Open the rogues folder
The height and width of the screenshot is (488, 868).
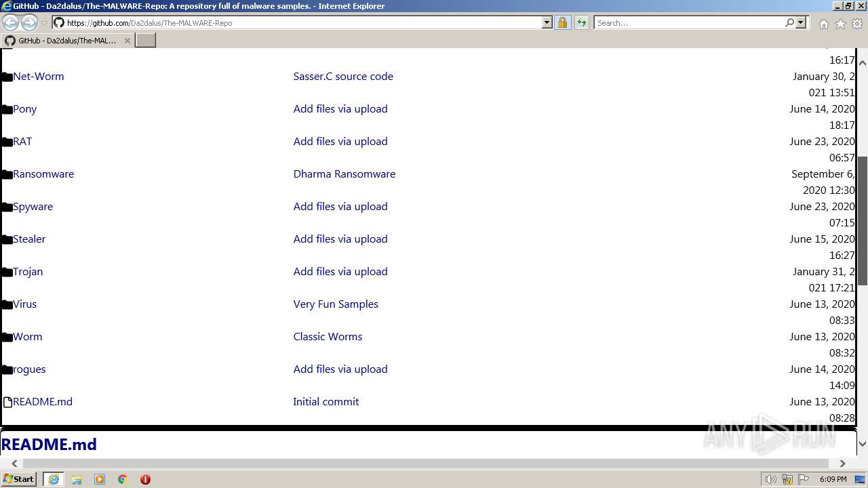click(29, 369)
